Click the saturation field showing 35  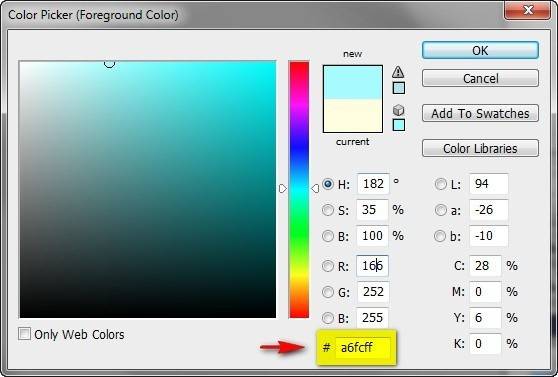coord(372,210)
